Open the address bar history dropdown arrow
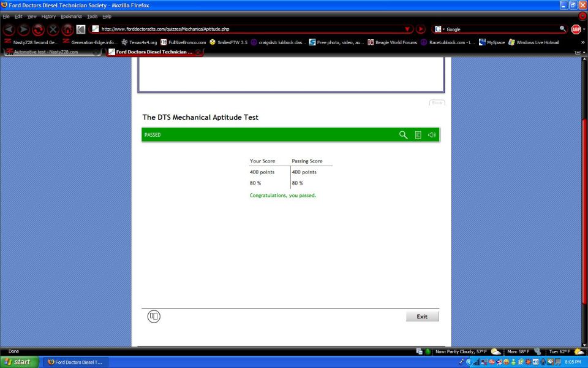588x368 pixels. point(407,29)
